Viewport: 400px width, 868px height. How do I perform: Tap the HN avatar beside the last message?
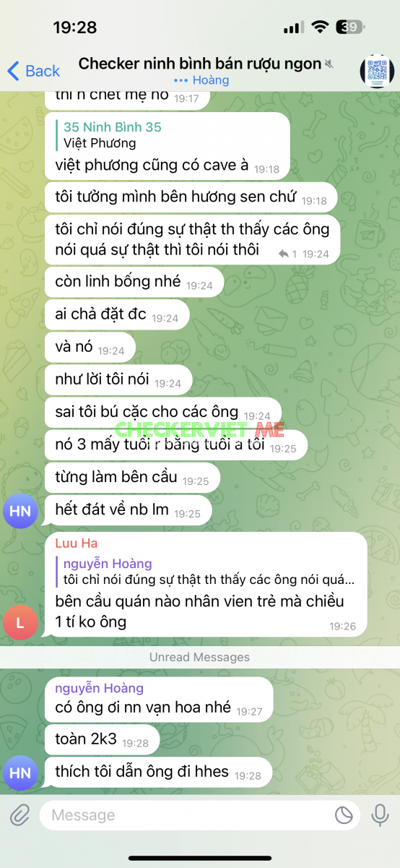(20, 773)
